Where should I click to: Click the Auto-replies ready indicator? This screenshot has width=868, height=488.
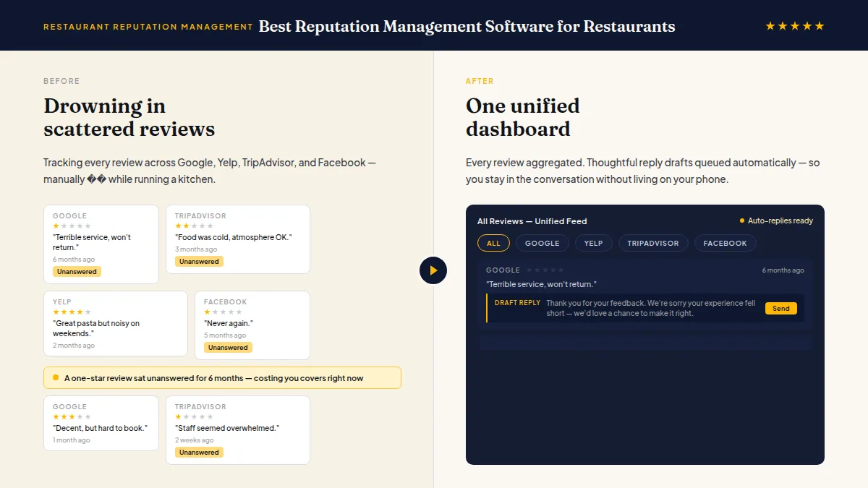tap(776, 221)
